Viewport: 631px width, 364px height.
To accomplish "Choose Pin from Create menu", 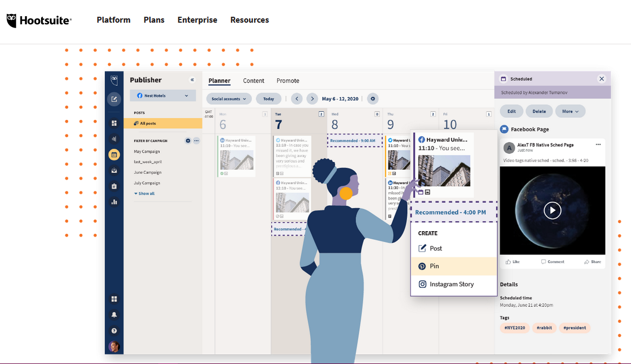I will (454, 266).
